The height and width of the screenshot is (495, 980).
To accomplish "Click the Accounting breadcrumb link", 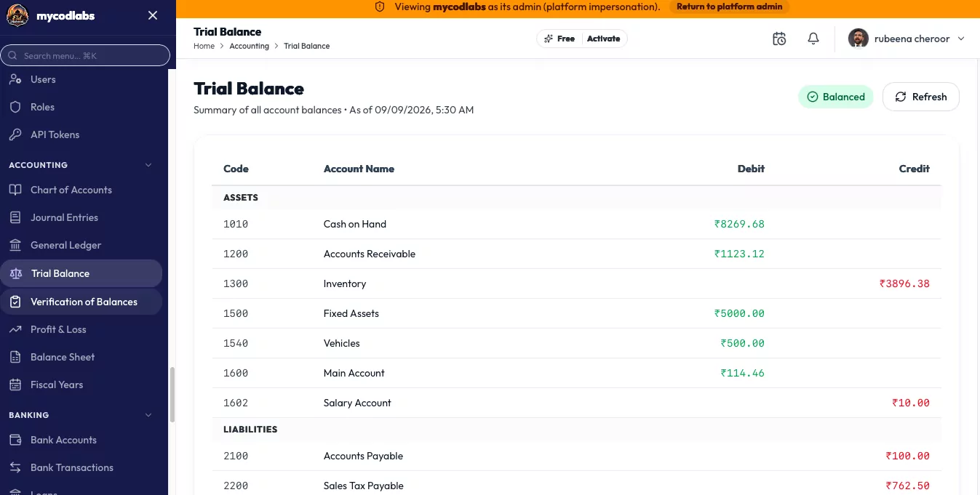I will (249, 46).
